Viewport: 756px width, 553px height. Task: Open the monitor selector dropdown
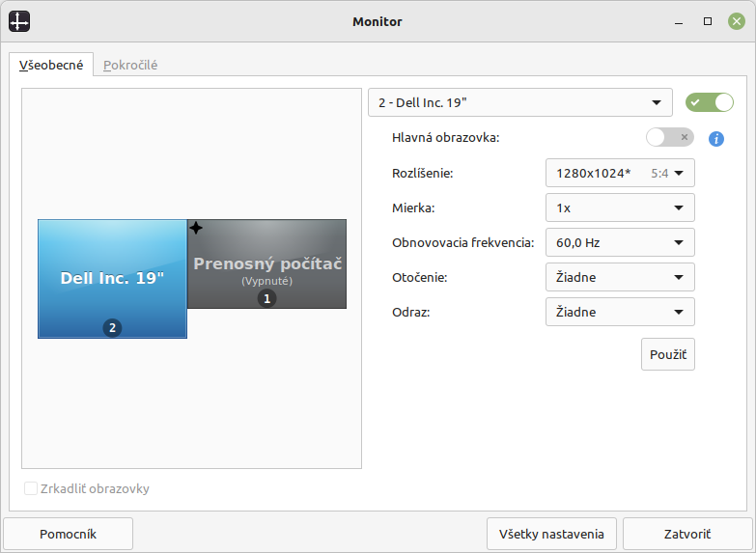tap(519, 102)
